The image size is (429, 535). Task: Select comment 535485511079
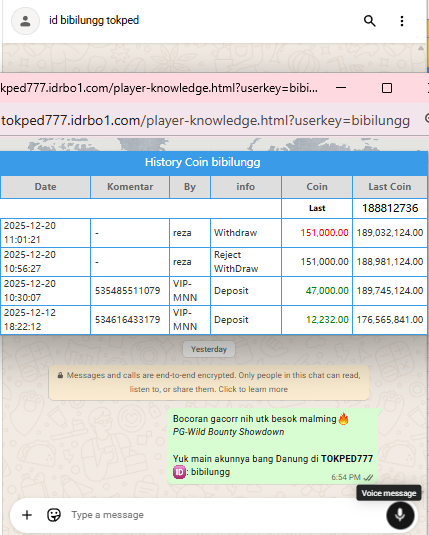[127, 291]
